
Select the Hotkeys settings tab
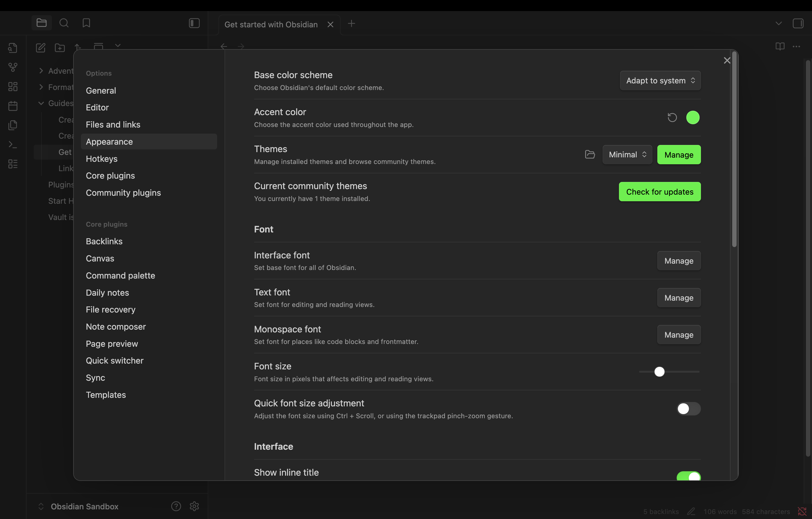(102, 159)
